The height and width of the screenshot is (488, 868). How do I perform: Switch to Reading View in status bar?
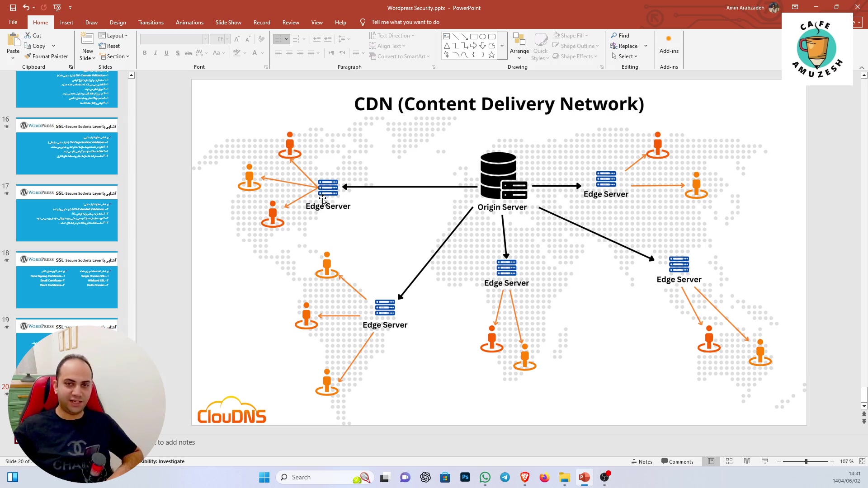[x=747, y=461]
